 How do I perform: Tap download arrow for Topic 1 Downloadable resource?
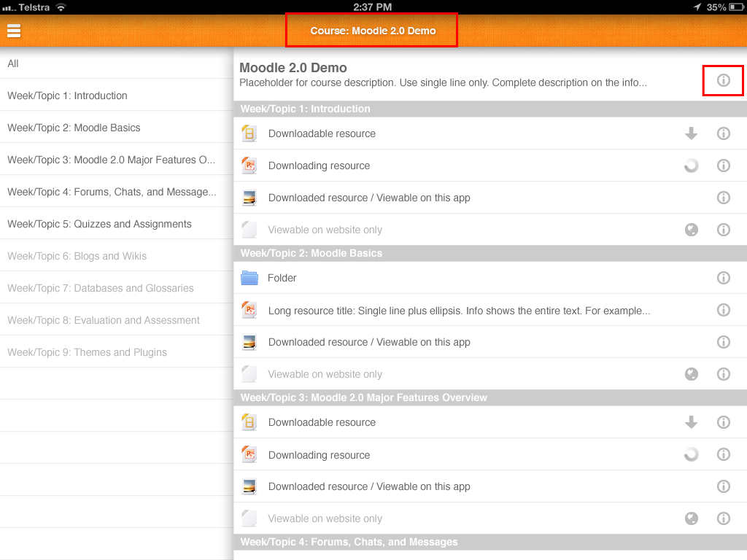[x=692, y=133]
